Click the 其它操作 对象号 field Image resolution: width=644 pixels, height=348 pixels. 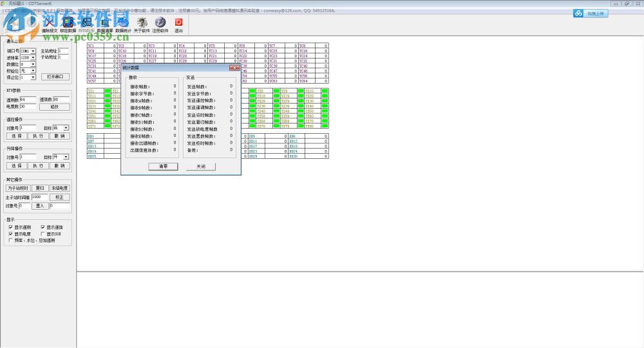pyautogui.click(x=24, y=206)
